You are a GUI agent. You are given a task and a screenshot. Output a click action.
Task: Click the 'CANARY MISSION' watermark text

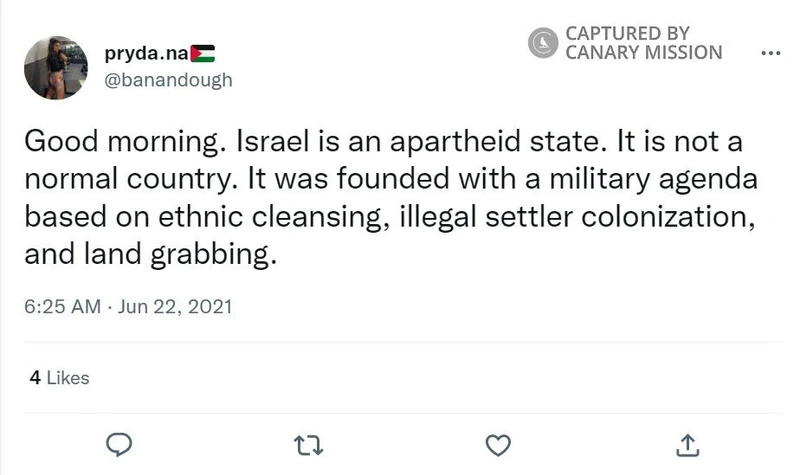tap(643, 52)
